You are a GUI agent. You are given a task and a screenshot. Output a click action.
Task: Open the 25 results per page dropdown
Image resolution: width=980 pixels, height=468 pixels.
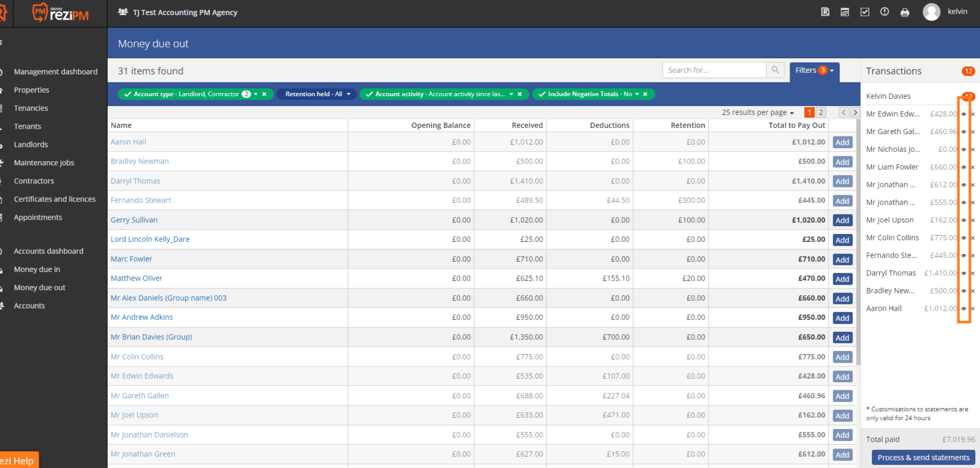pyautogui.click(x=758, y=113)
